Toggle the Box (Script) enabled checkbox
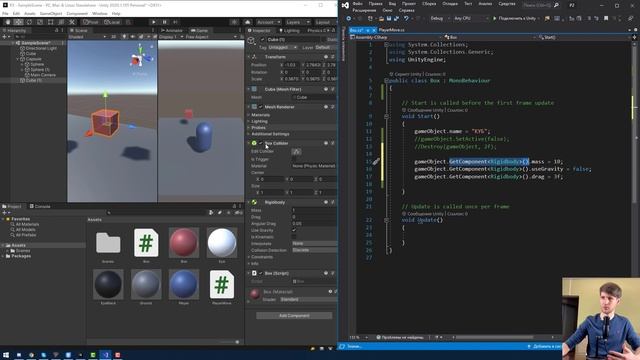 (x=261, y=273)
